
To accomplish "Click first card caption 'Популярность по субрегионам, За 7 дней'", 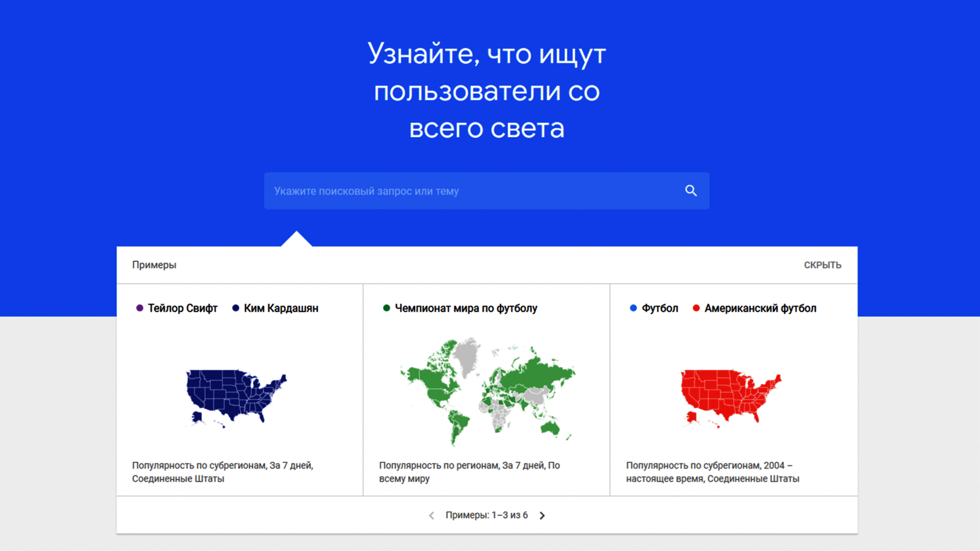I will point(223,472).
